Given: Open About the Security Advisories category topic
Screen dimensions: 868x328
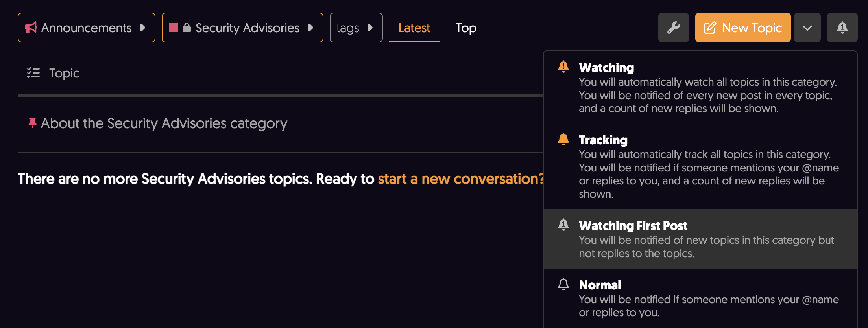Looking at the screenshot, I should [x=164, y=123].
